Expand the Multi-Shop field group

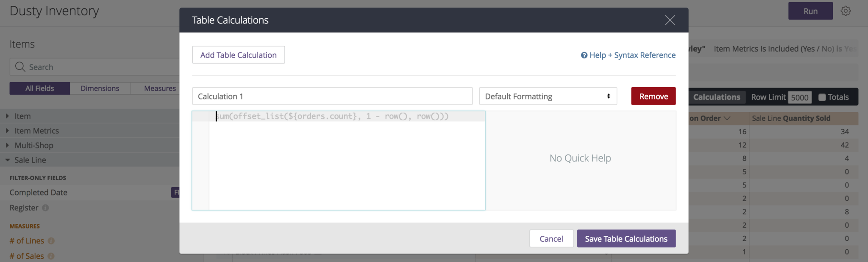point(7,145)
